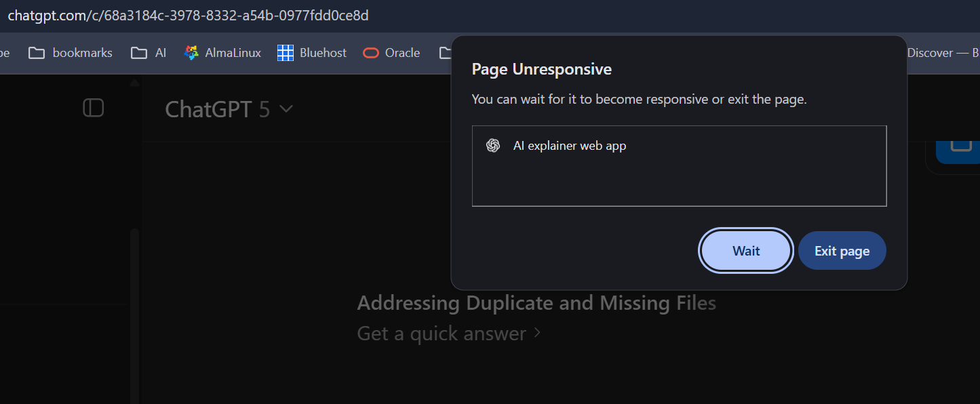This screenshot has height=404, width=980.
Task: Click the Exit page button
Action: pos(842,251)
